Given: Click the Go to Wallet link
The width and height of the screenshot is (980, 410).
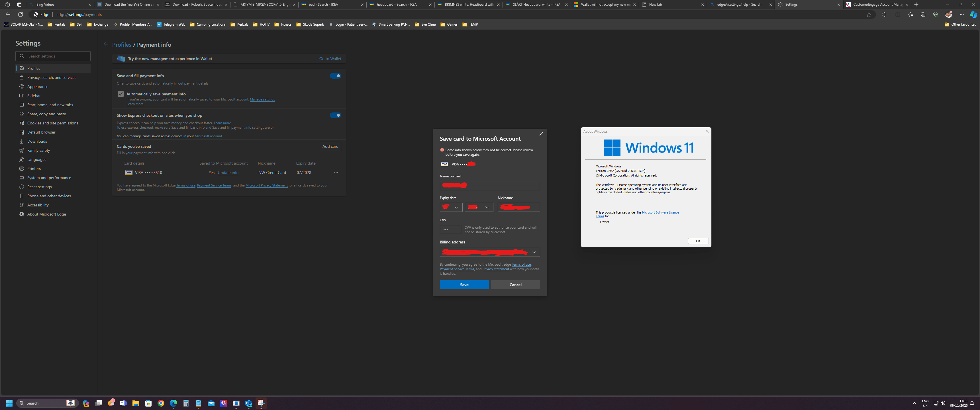Looking at the screenshot, I should click(330, 59).
